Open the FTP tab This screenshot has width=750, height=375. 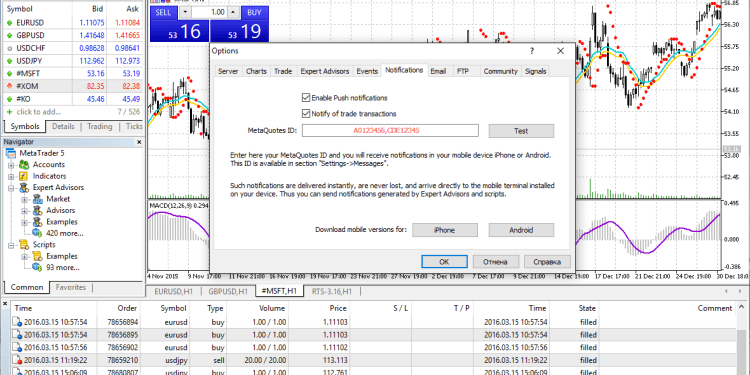pos(463,71)
